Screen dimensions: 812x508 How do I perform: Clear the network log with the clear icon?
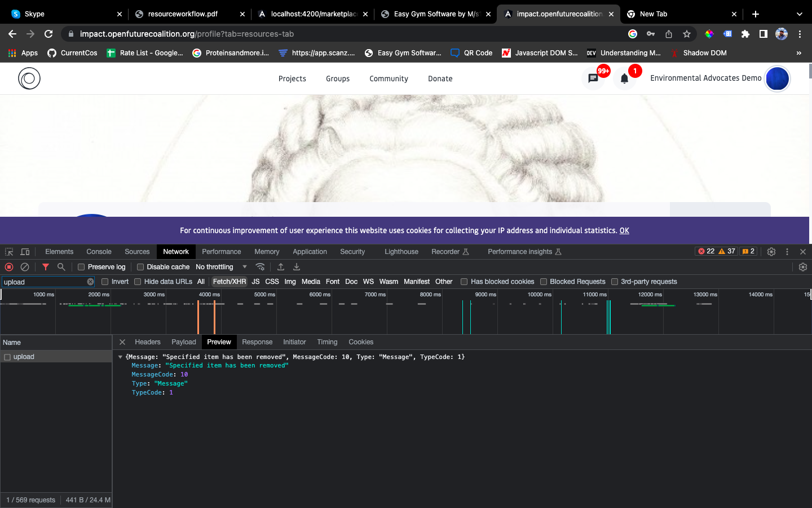click(x=25, y=267)
